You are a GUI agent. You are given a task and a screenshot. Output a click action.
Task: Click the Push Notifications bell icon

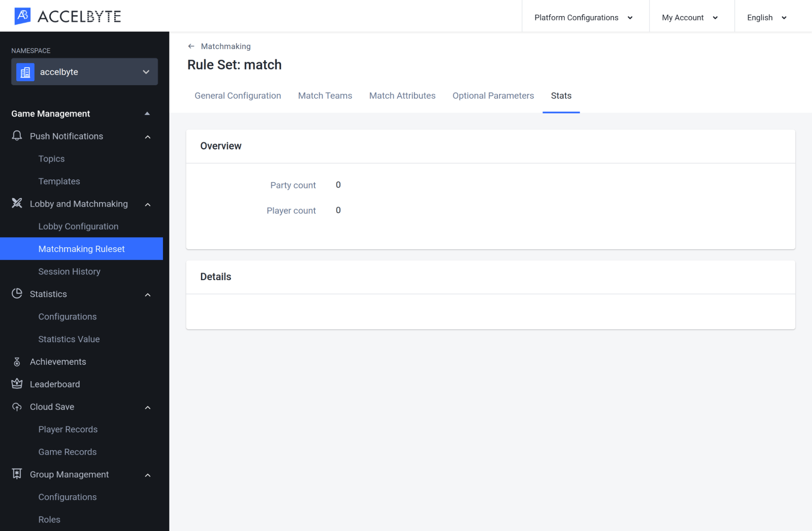(x=17, y=136)
